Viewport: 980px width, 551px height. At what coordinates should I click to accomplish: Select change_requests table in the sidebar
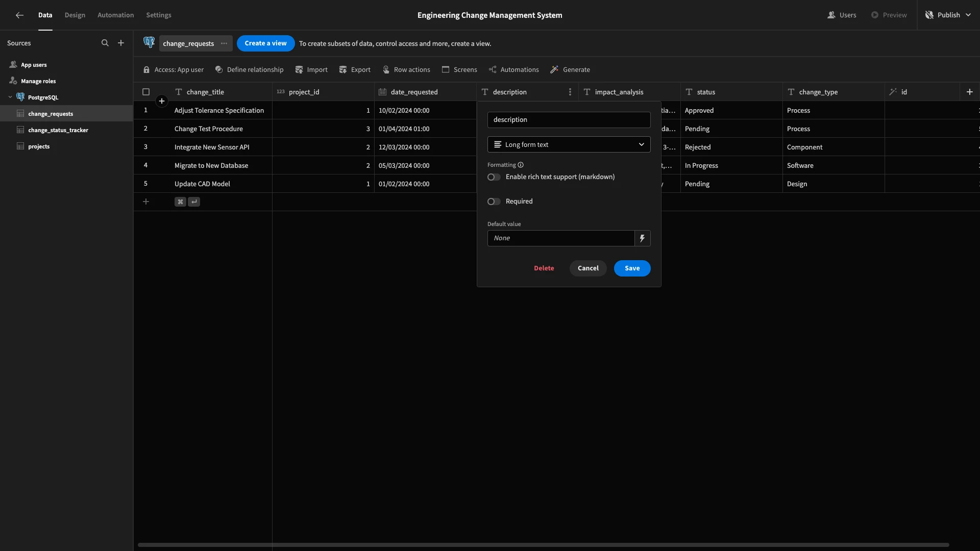(x=66, y=114)
